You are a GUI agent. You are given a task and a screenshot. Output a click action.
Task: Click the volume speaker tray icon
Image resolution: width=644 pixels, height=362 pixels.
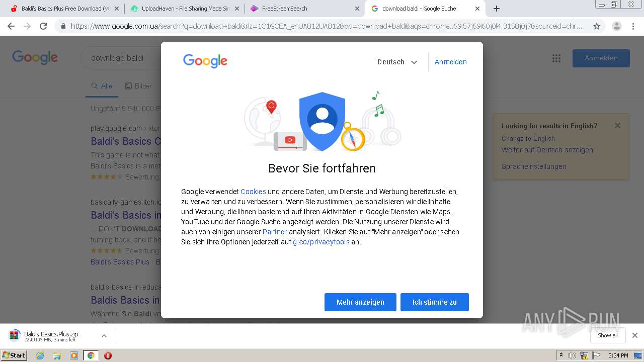pyautogui.click(x=572, y=355)
